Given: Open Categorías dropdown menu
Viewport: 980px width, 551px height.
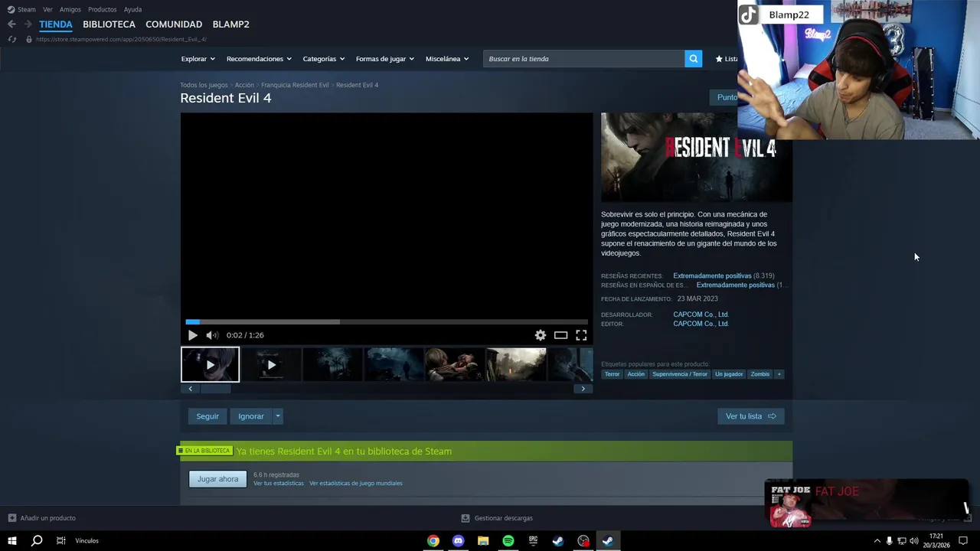Looking at the screenshot, I should coord(324,59).
